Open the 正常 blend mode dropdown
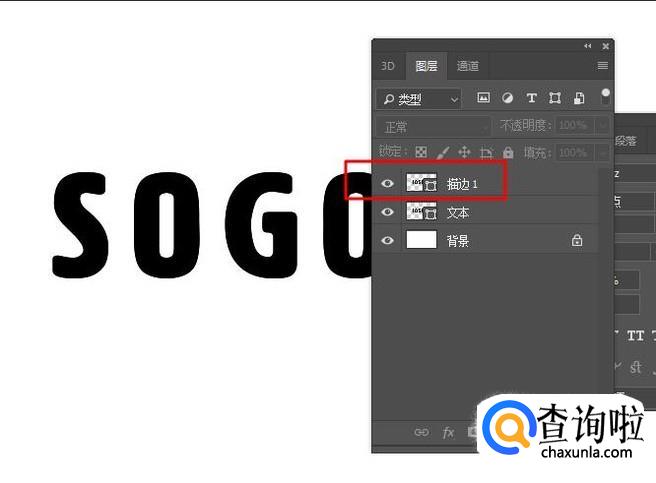This screenshot has width=656, height=483. point(433,126)
